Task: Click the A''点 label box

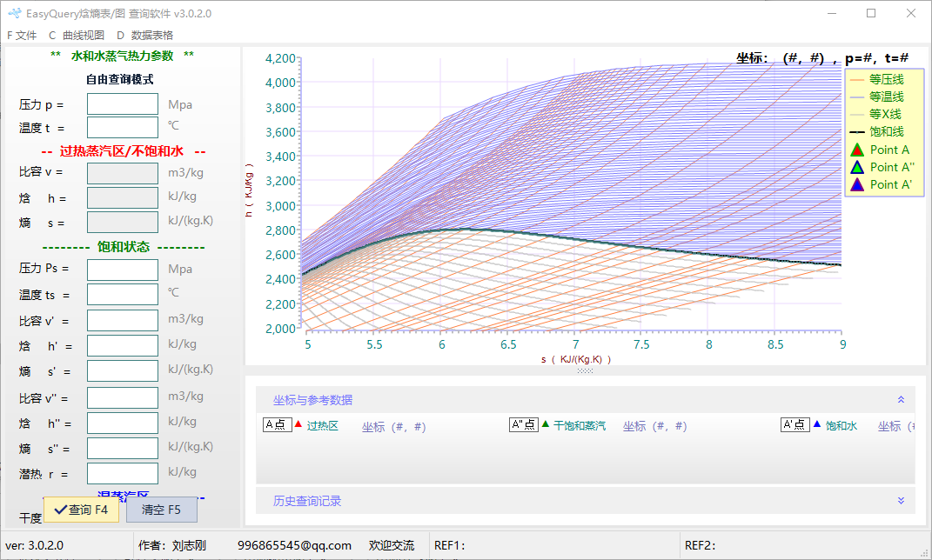Action: coord(524,424)
